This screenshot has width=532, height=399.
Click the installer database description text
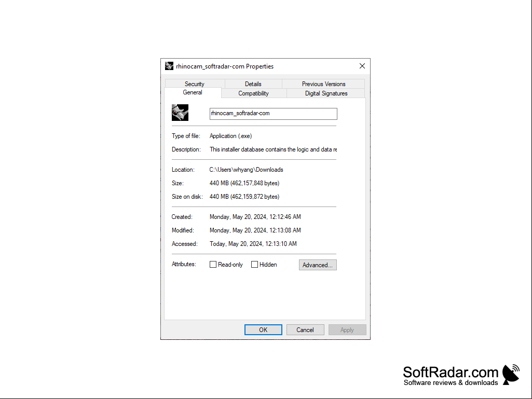[273, 149]
